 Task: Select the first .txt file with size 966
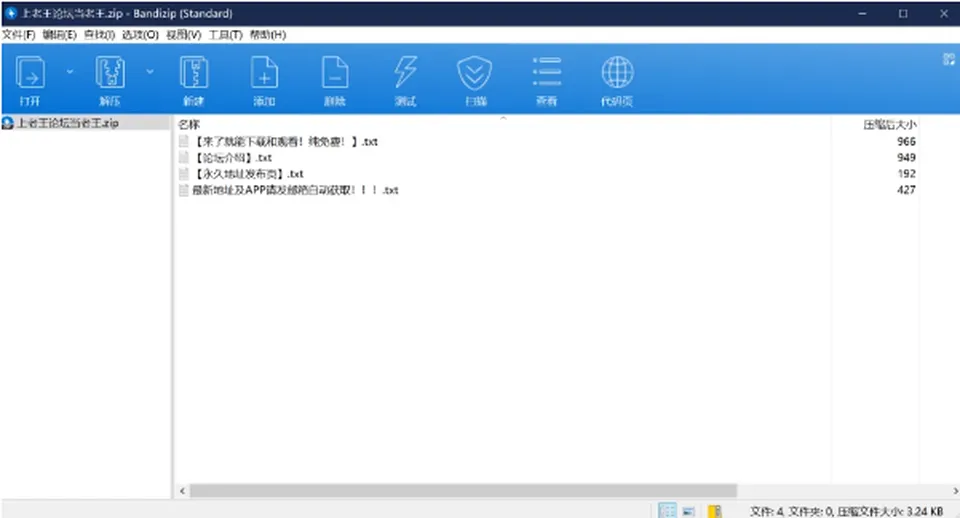pos(285,141)
